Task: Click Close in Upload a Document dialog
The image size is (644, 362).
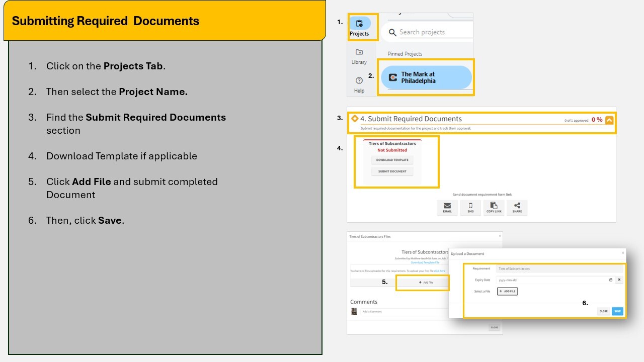Action: (x=604, y=311)
